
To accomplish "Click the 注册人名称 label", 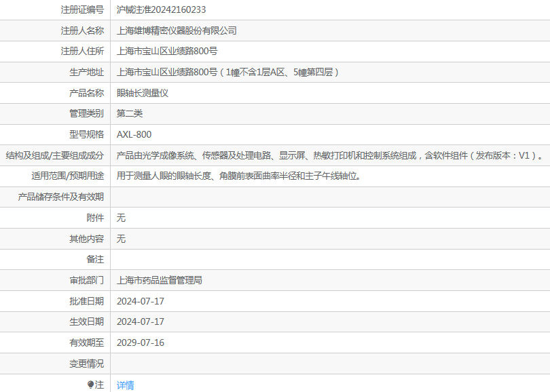I will [82, 31].
